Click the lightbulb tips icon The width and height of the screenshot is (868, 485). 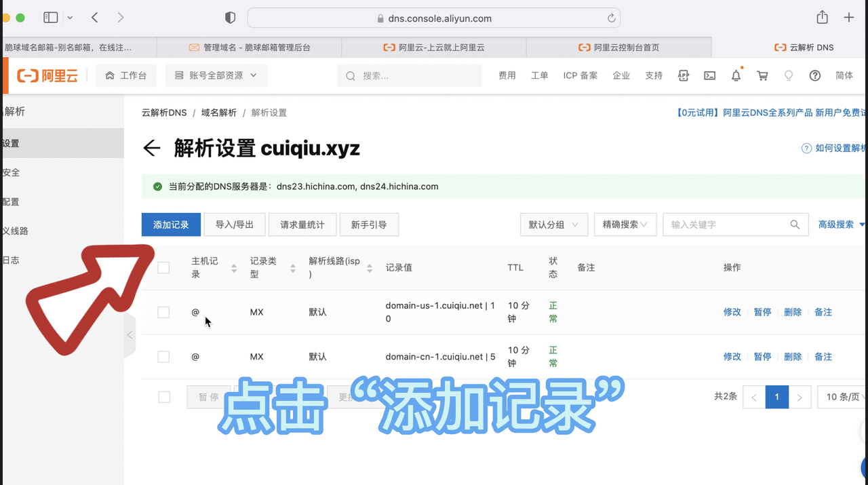click(789, 75)
